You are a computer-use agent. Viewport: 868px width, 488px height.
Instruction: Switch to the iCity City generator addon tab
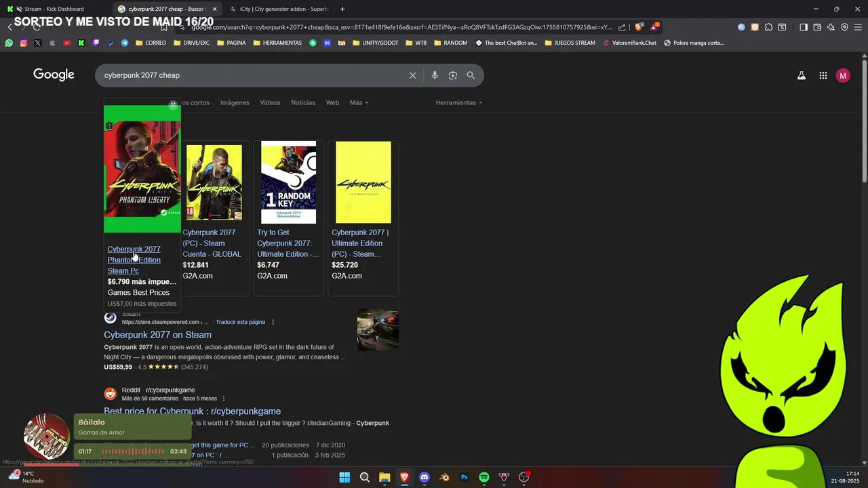click(x=278, y=9)
